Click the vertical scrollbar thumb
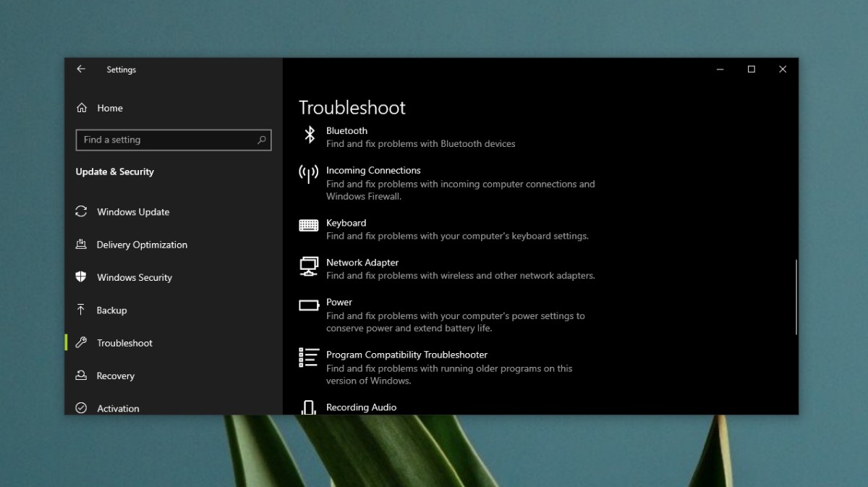The height and width of the screenshot is (487, 868). (x=796, y=297)
